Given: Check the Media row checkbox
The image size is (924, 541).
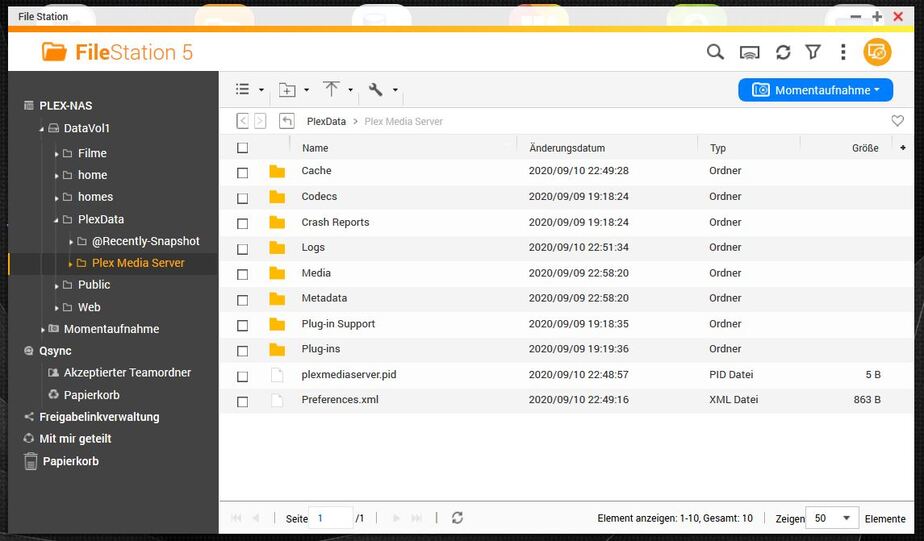Looking at the screenshot, I should point(242,274).
